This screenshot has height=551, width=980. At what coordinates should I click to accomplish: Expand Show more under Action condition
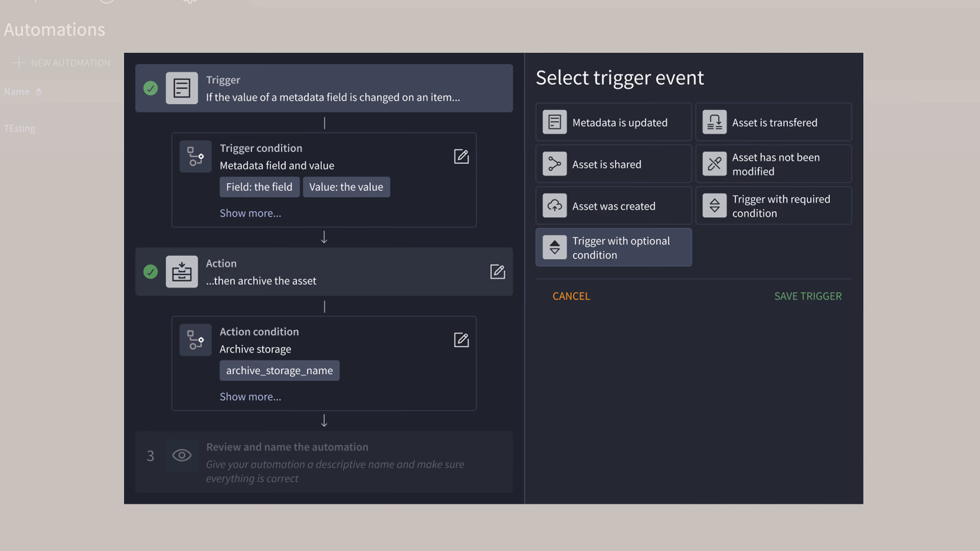[x=250, y=397]
